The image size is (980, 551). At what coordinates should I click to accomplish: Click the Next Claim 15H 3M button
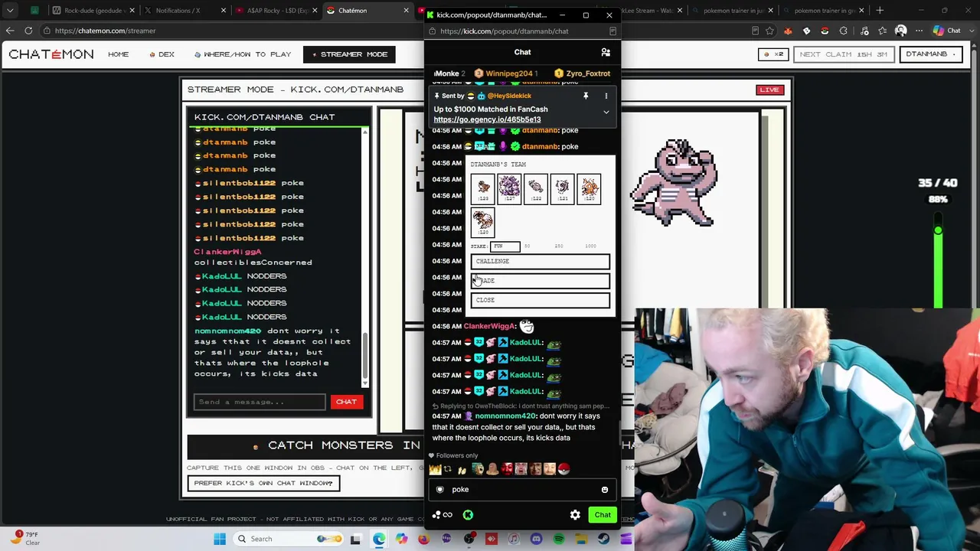[844, 54]
